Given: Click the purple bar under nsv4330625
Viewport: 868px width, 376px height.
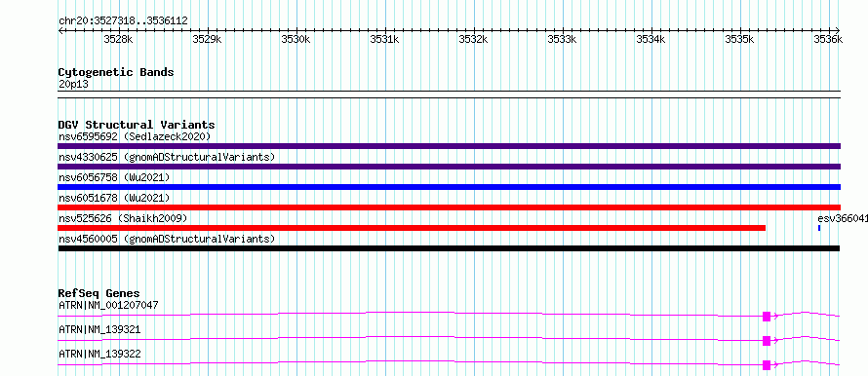Looking at the screenshot, I should click(x=449, y=167).
